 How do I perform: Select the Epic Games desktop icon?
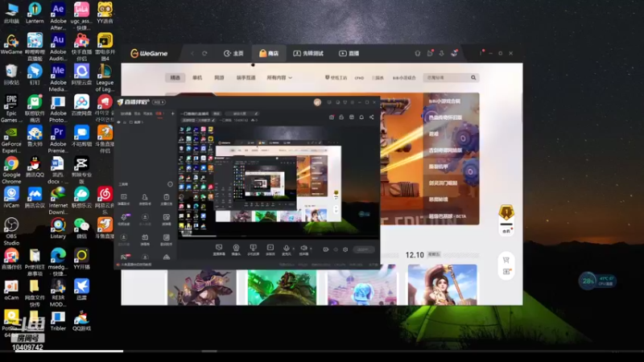coord(11,109)
